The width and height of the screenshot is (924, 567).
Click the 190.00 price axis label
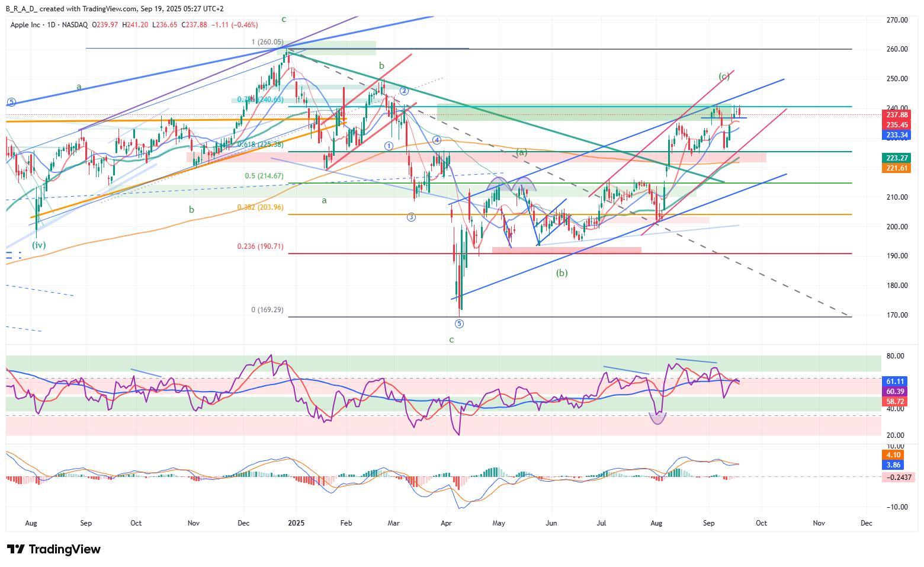pos(897,256)
